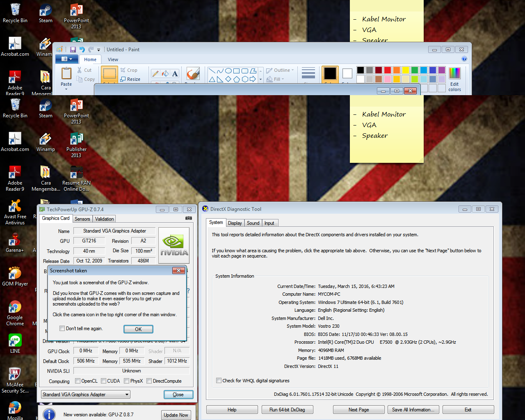Pick the Pentagon shape in Paint
525x420 pixels.
pyautogui.click(x=237, y=79)
